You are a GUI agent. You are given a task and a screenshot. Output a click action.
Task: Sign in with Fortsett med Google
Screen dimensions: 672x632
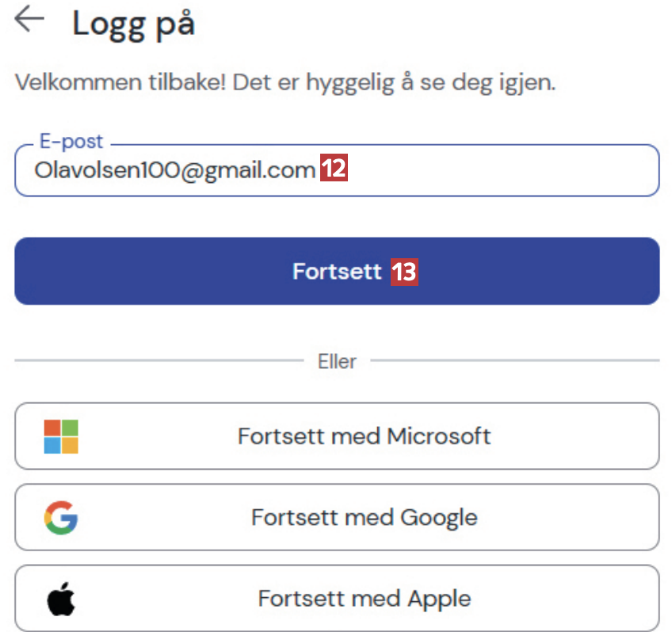[364, 517]
